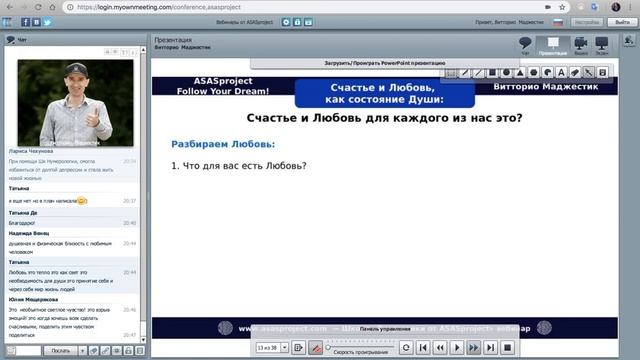Click the Russian flag language icon
The height and width of the screenshot is (360, 640).
pyautogui.click(x=558, y=22)
